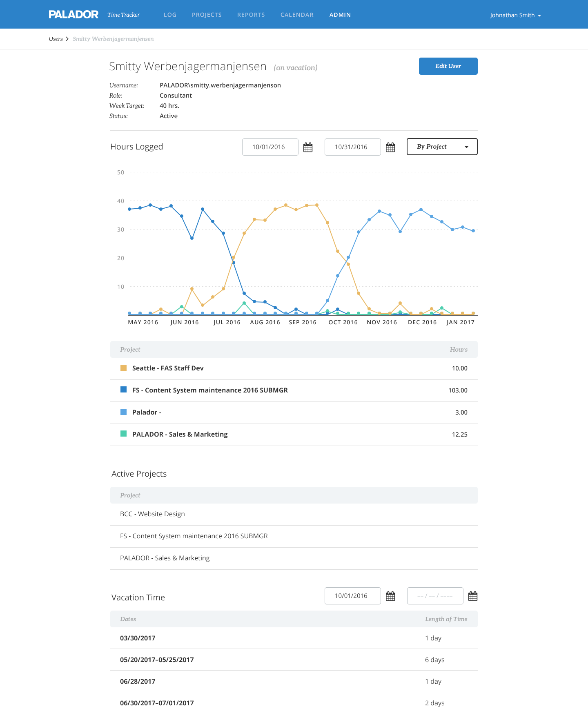Click the 6 days length value

(434, 660)
